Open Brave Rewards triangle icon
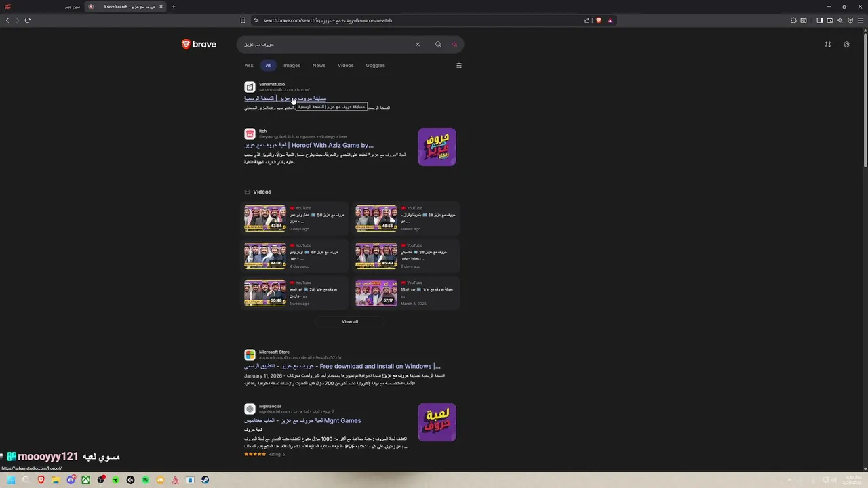The height and width of the screenshot is (488, 868). tap(610, 20)
